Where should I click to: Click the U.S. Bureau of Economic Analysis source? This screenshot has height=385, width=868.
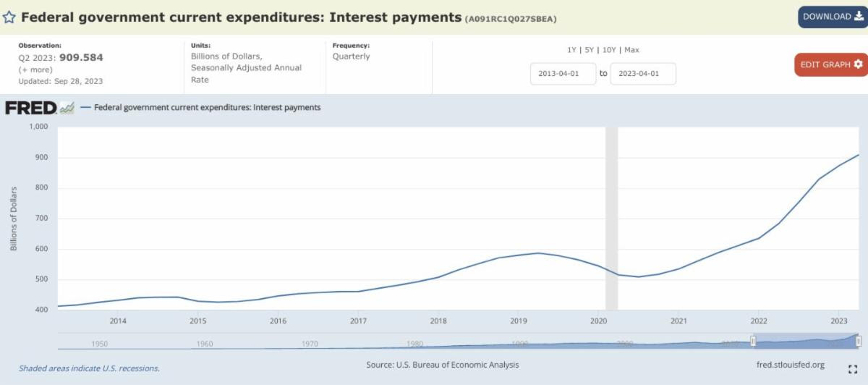pyautogui.click(x=442, y=365)
